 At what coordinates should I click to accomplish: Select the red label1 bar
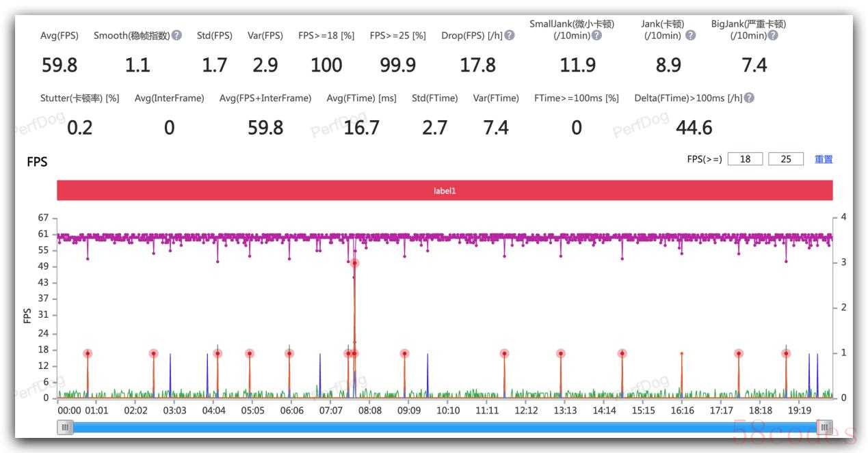pyautogui.click(x=445, y=191)
